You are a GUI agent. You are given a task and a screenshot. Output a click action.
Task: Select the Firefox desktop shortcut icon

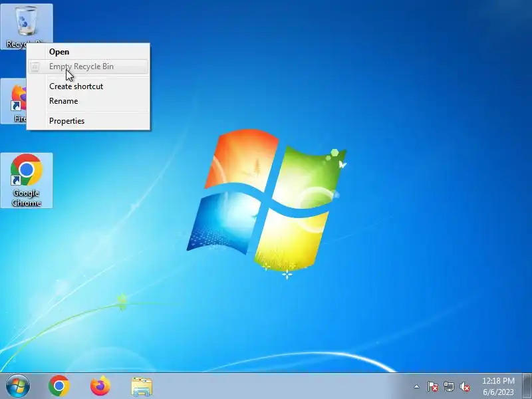click(13, 101)
